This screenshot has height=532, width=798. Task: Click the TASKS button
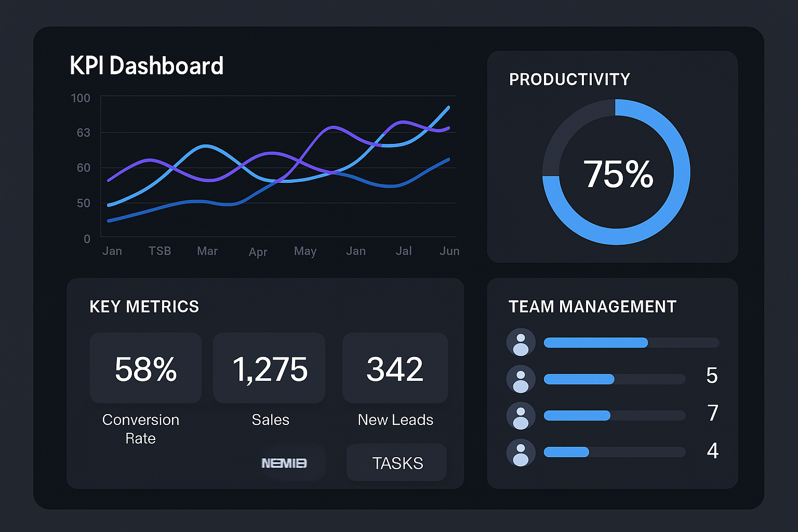coord(397,462)
